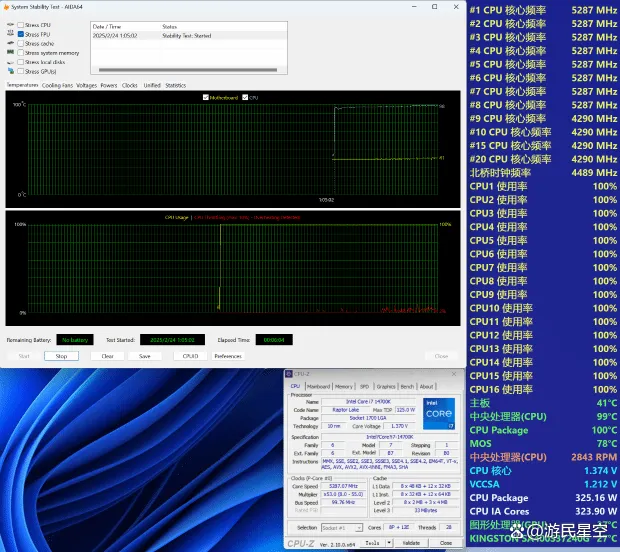620x552 pixels.
Task: Switch to the About tab in CPU-Z
Action: coord(426,387)
